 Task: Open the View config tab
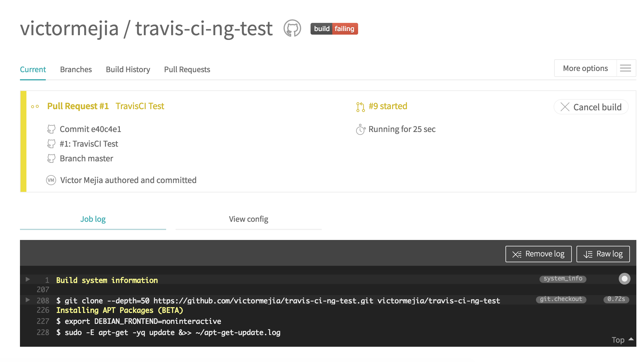point(248,219)
